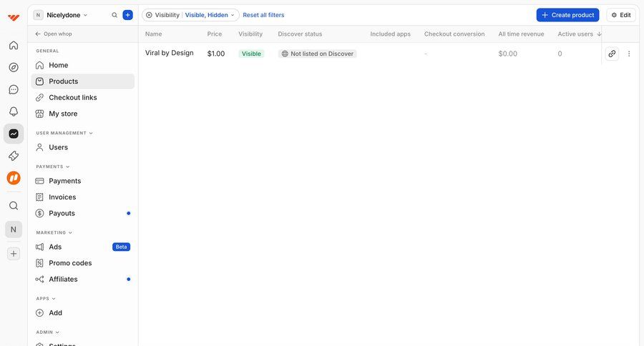Click Reset all filters link
The width and height of the screenshot is (644, 346).
click(x=263, y=15)
